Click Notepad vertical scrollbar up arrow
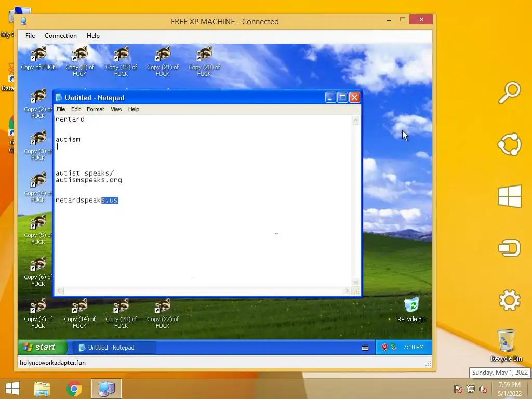Screen dimensions: 532x399 [x=355, y=120]
